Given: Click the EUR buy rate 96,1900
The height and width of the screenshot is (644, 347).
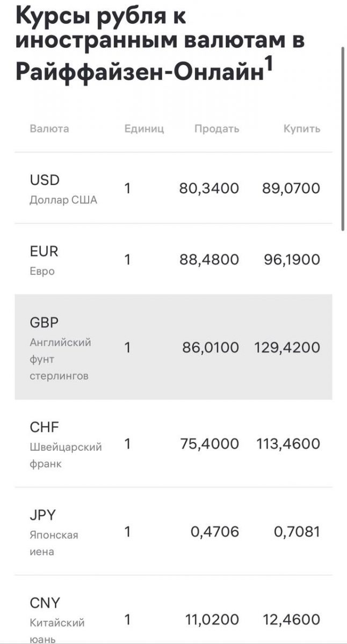Looking at the screenshot, I should pos(292,260).
